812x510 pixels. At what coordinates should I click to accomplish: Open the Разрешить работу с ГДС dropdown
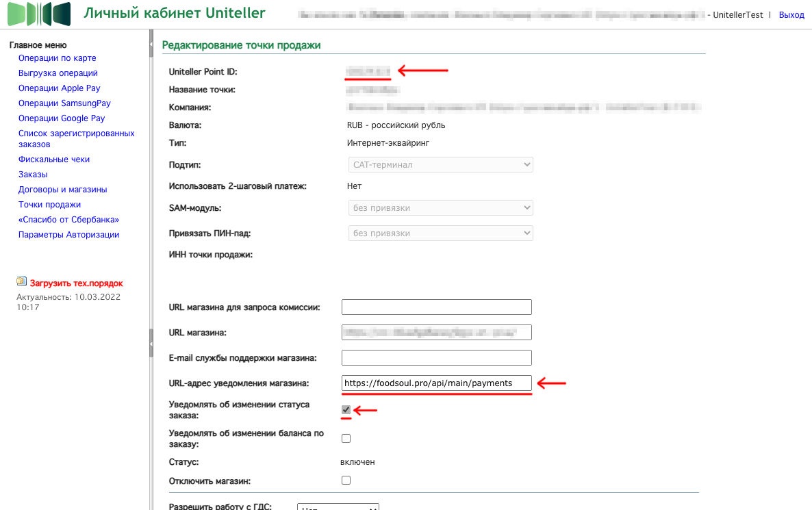(338, 507)
